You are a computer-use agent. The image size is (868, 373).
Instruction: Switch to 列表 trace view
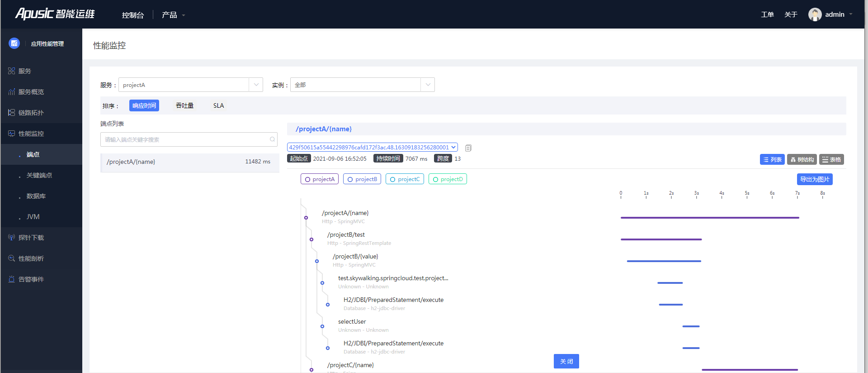pos(772,159)
